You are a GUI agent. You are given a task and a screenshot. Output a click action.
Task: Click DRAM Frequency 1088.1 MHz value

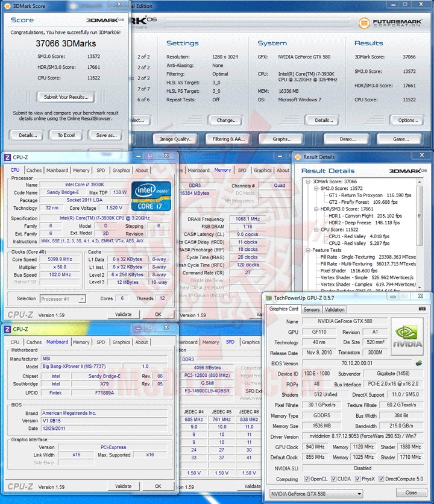coord(248,219)
